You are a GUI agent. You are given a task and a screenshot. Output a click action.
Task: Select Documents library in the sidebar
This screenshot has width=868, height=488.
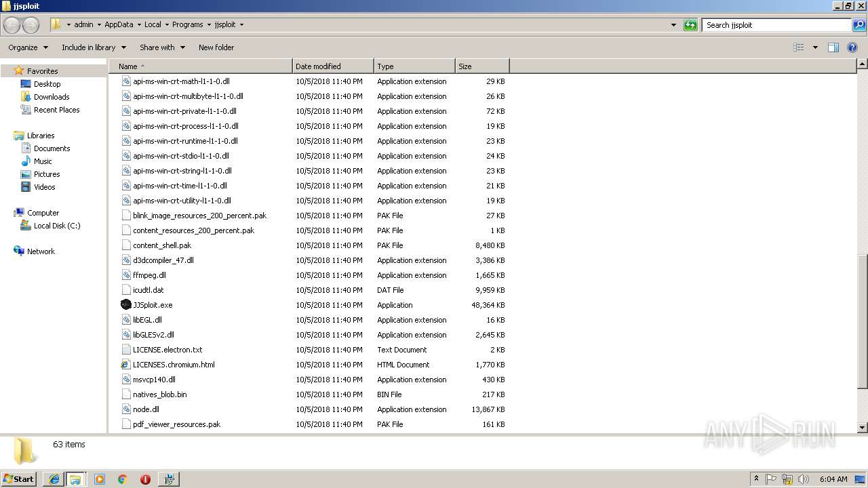52,148
